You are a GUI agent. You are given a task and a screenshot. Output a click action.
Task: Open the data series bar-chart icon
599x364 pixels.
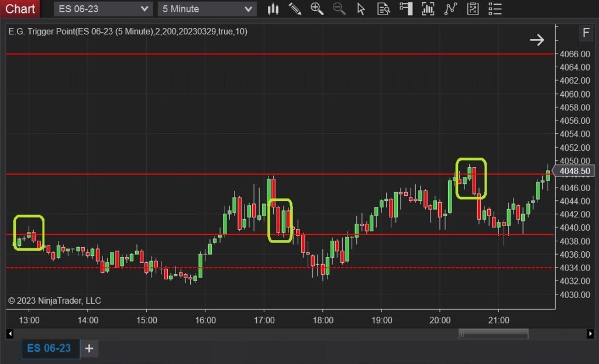tap(428, 9)
